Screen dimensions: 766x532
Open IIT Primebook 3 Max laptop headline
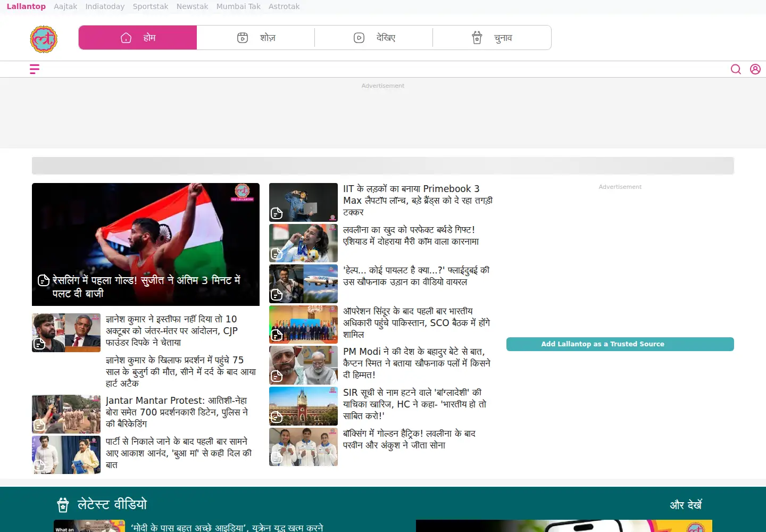pos(418,201)
